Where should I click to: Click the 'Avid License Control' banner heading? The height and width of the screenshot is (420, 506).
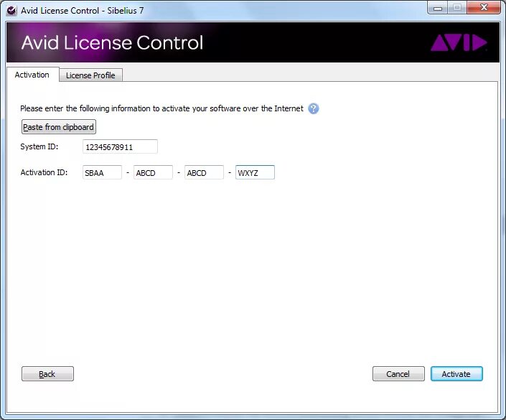pos(112,43)
